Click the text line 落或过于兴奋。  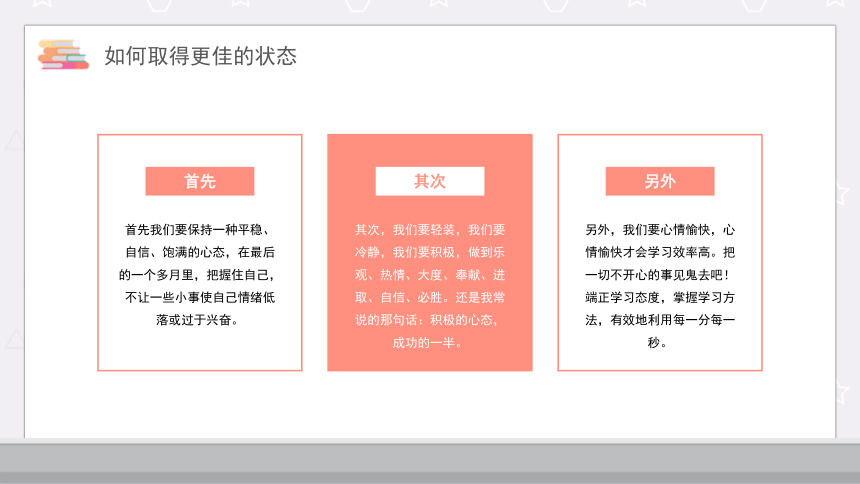(197, 320)
